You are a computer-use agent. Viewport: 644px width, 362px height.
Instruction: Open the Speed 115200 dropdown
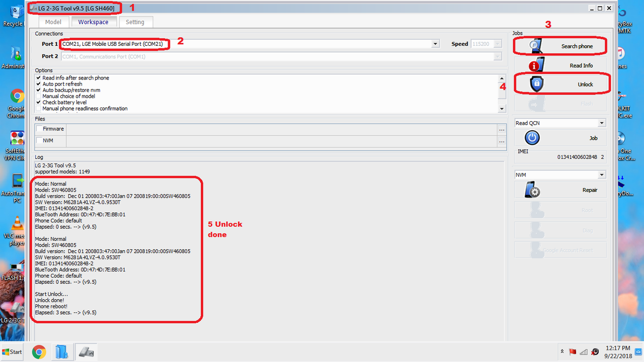click(x=498, y=44)
